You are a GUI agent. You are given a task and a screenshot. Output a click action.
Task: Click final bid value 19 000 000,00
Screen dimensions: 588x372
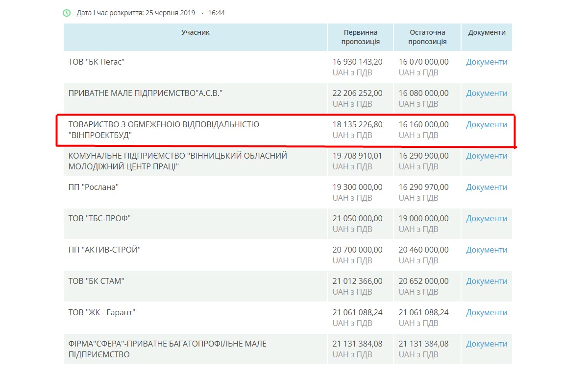click(424, 219)
